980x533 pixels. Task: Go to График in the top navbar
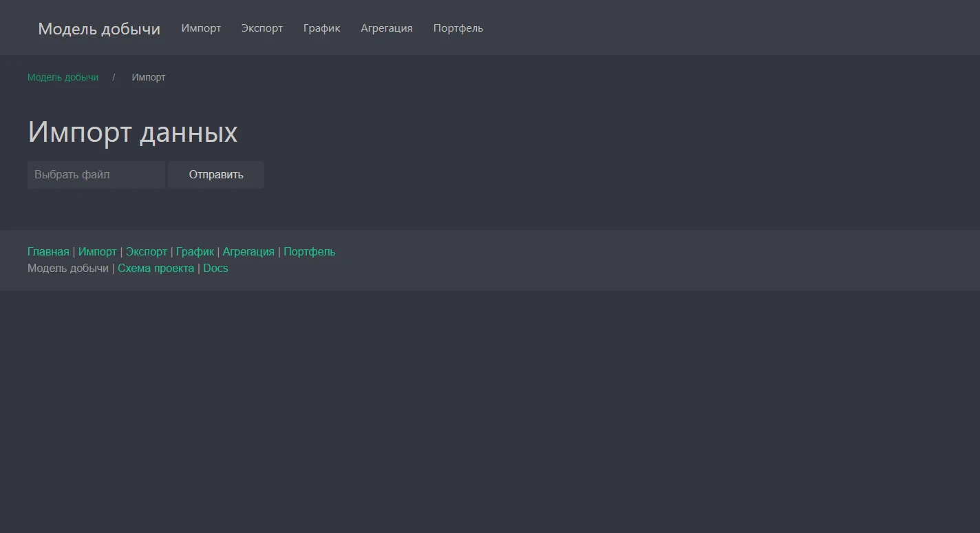click(x=321, y=28)
